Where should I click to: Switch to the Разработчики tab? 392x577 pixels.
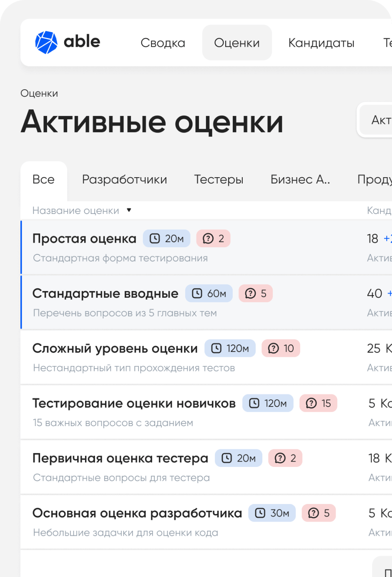124,179
